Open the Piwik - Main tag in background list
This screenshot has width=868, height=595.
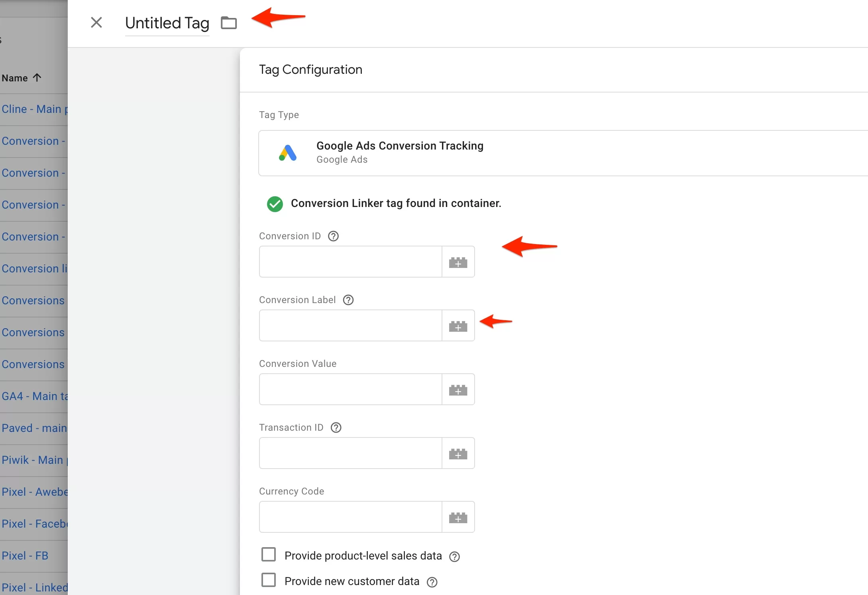pos(35,460)
